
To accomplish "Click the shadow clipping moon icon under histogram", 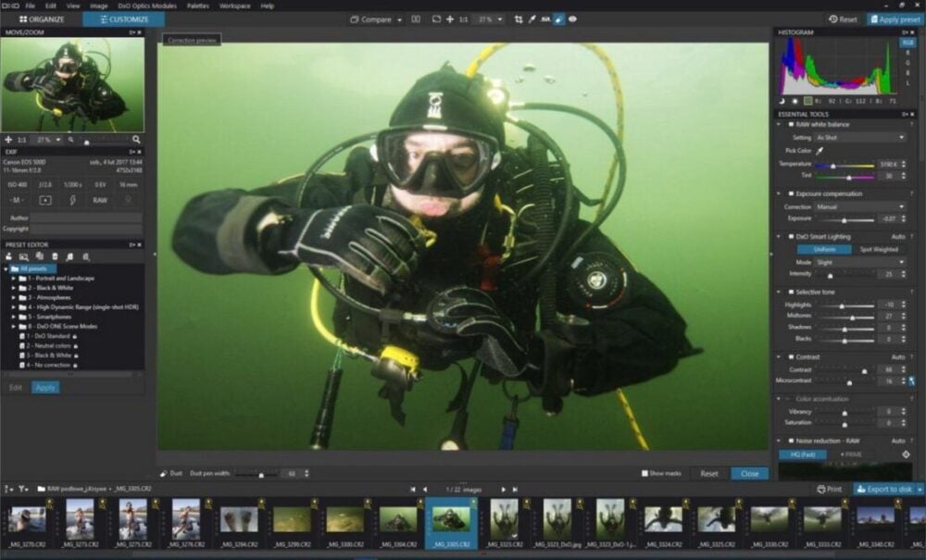I will [782, 102].
